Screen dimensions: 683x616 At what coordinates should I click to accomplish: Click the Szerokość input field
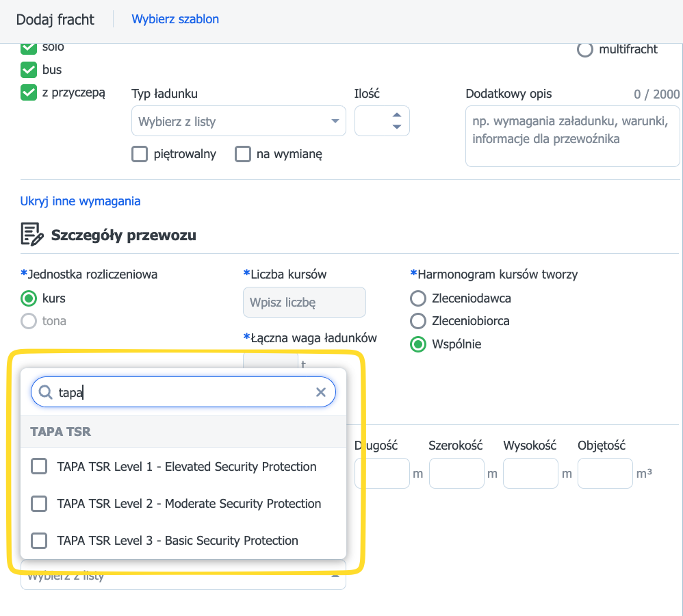coord(456,473)
